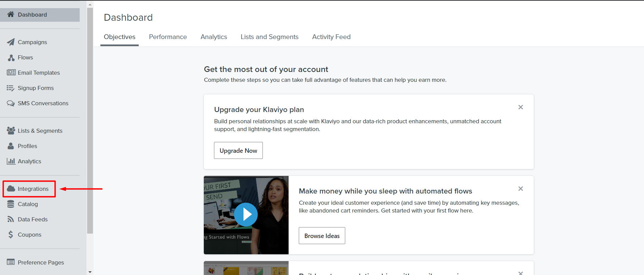Open SMS Conversations chat bubble icon

click(x=11, y=104)
